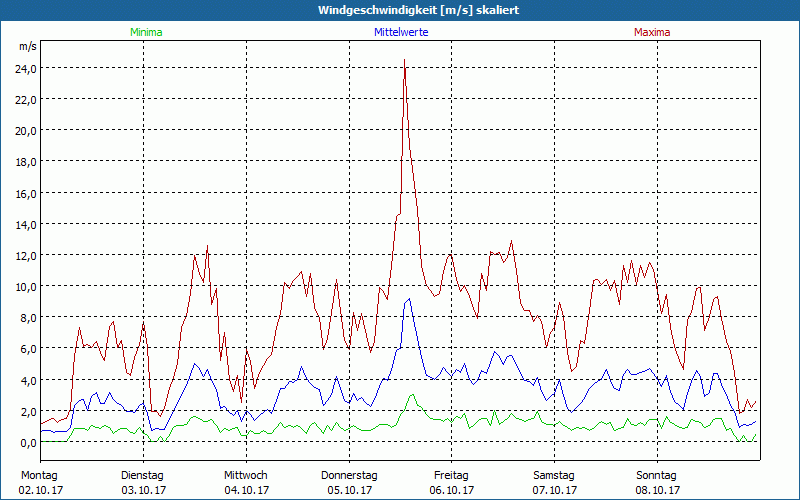Viewport: 800px width, 500px height.
Task: Click the 24,0 y-axis value
Action: (x=26, y=68)
